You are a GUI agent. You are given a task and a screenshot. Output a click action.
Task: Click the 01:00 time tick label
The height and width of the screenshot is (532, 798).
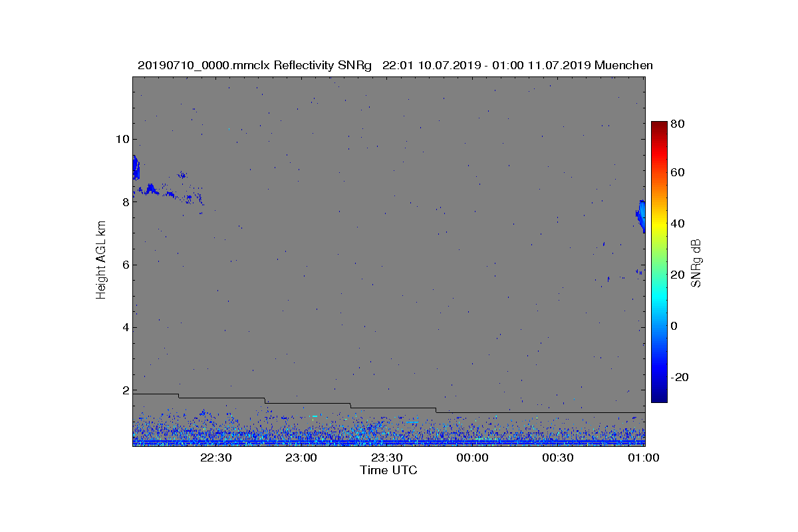(642, 458)
